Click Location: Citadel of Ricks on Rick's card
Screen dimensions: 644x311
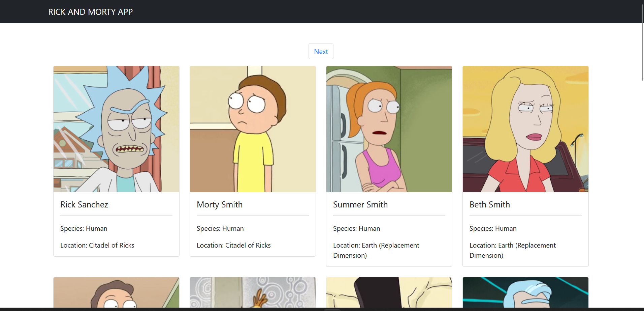pos(97,245)
